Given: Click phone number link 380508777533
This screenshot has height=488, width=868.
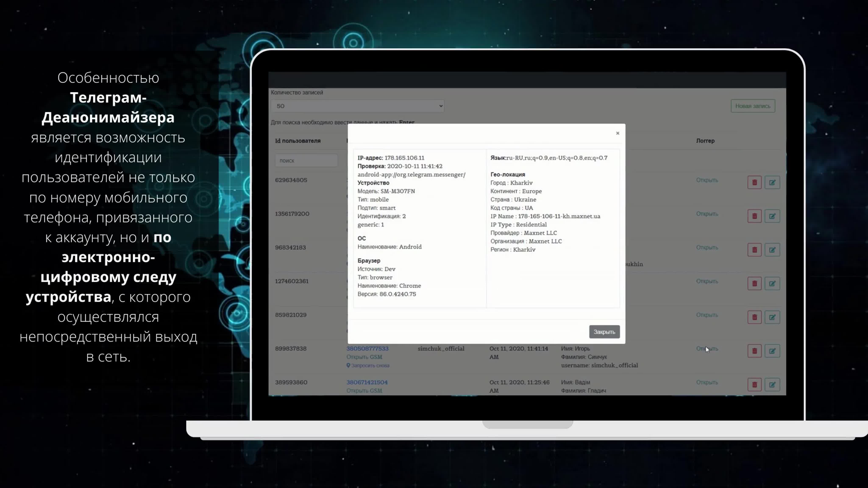Looking at the screenshot, I should click(367, 348).
